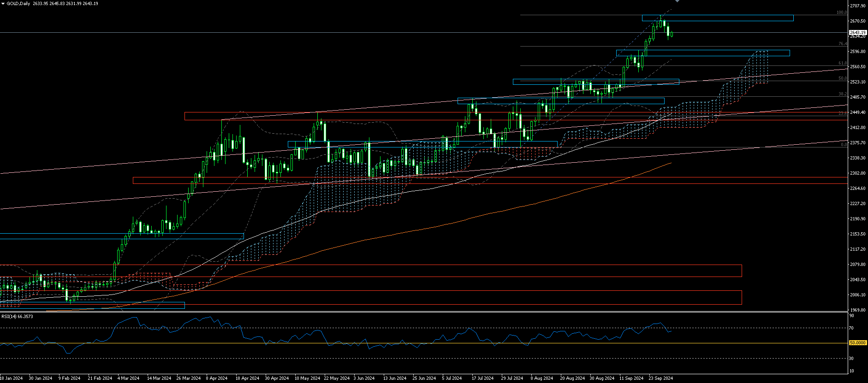Click the yellow 50.0000 RSI level tag

pos(857,343)
